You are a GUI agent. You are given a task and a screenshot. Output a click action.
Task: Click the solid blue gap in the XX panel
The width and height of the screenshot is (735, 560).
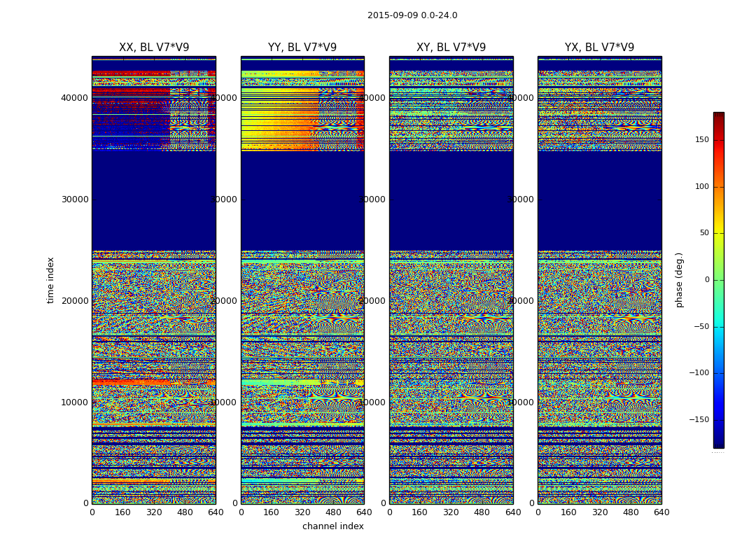pyautogui.click(x=154, y=199)
